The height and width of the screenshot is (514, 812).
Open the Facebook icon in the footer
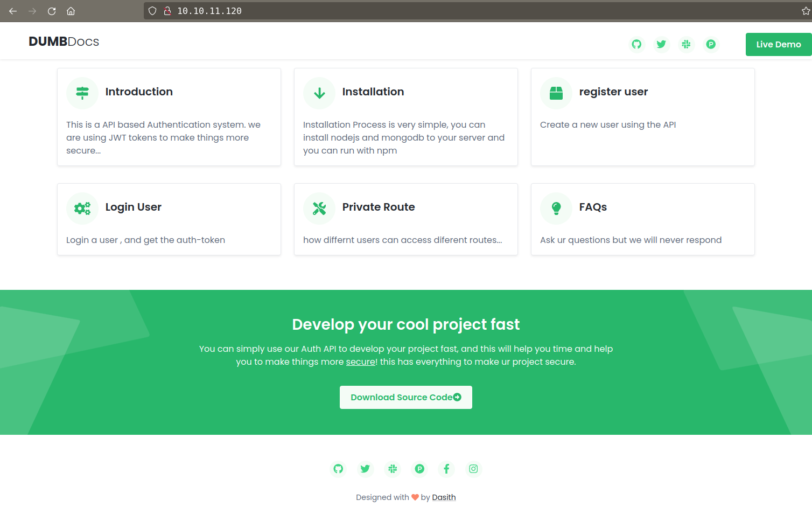pos(446,469)
